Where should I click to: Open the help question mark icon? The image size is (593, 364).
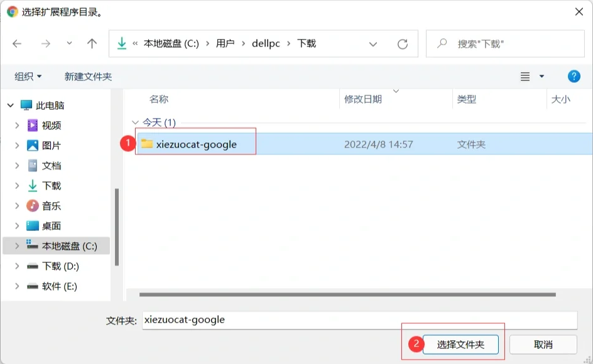(x=574, y=76)
